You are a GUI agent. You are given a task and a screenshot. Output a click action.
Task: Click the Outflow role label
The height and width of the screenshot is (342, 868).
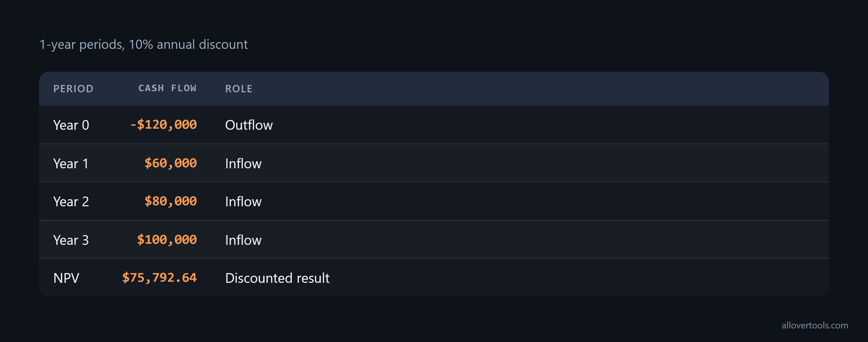[x=249, y=125]
